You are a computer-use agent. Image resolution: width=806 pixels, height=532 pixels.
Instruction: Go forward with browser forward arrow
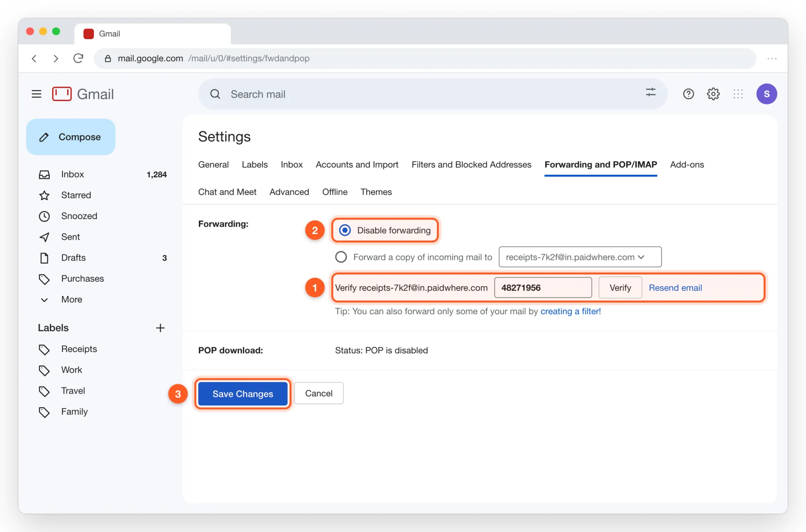56,59
